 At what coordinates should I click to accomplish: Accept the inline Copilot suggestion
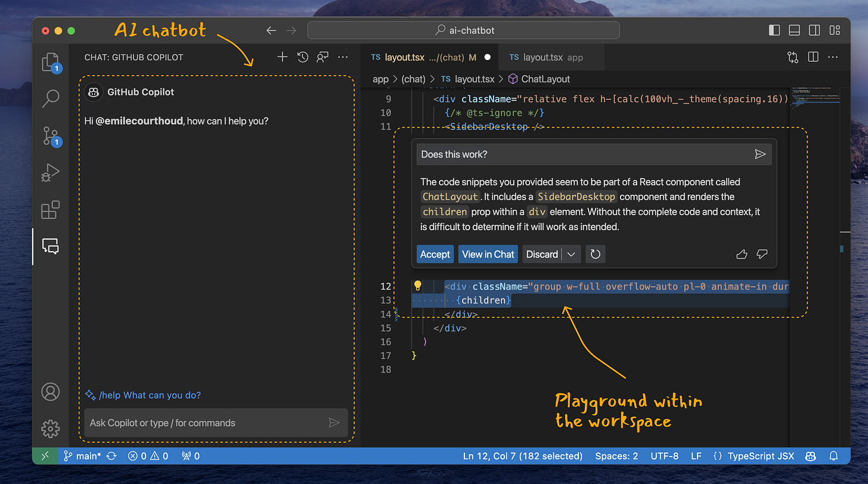pyautogui.click(x=435, y=255)
